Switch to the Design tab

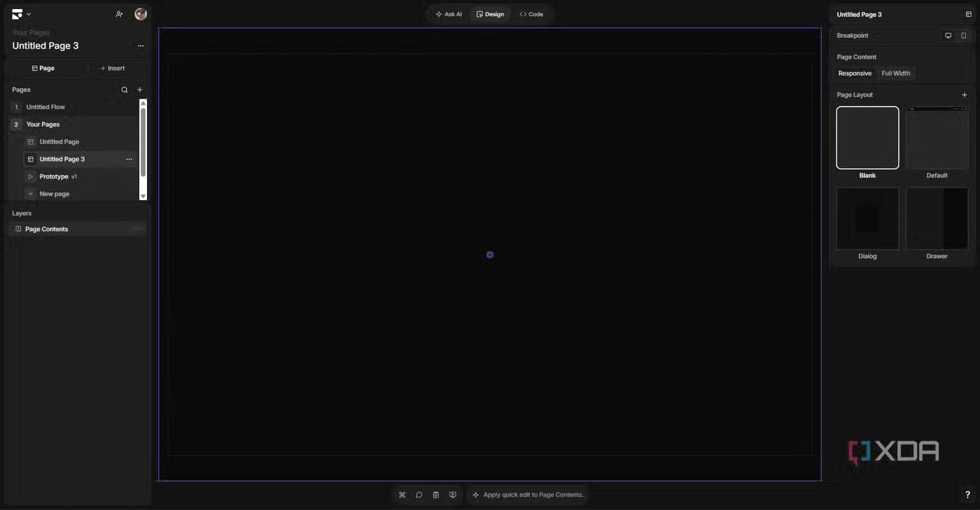(x=490, y=14)
